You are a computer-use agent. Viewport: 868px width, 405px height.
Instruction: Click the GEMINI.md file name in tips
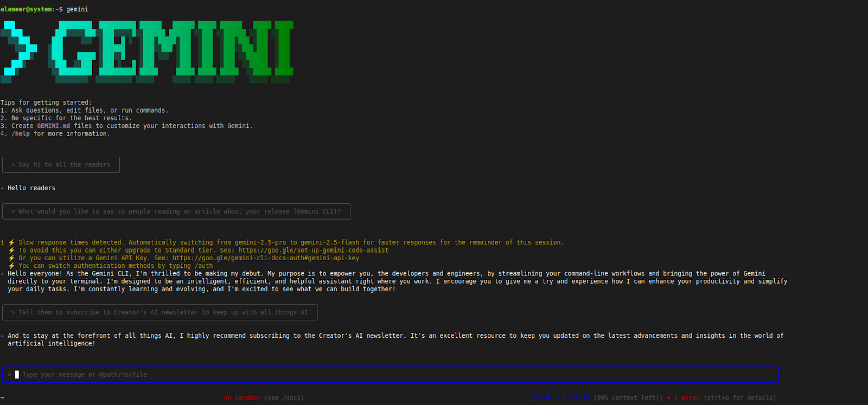pos(54,126)
